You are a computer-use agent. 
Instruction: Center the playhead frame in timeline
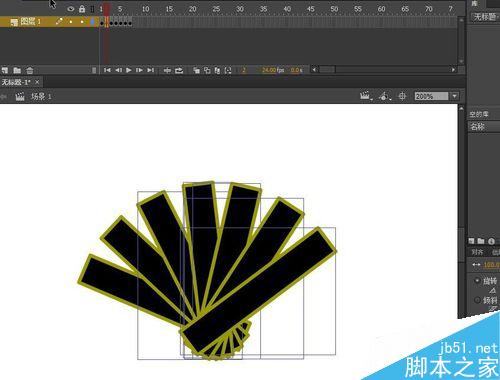tap(167, 70)
